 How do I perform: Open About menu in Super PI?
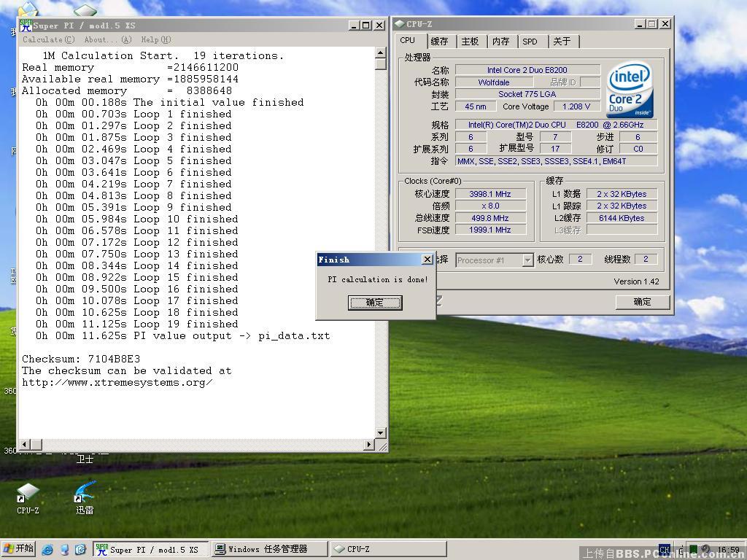(108, 40)
